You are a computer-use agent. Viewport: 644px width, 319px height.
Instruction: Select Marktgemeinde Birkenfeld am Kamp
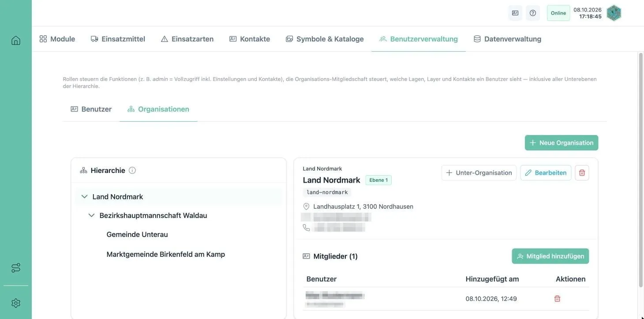tap(166, 254)
